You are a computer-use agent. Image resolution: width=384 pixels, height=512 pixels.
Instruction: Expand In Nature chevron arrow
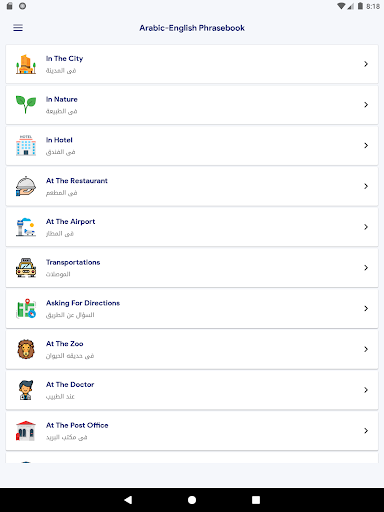(x=366, y=105)
